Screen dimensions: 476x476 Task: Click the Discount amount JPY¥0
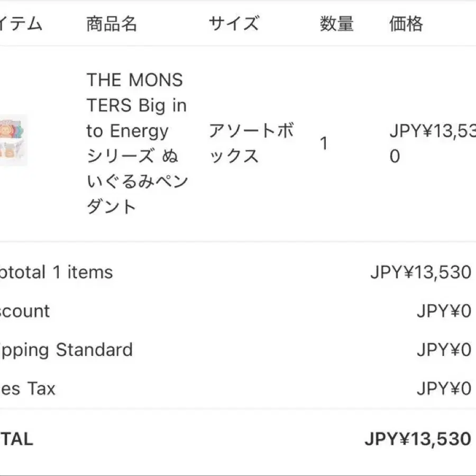click(x=444, y=311)
